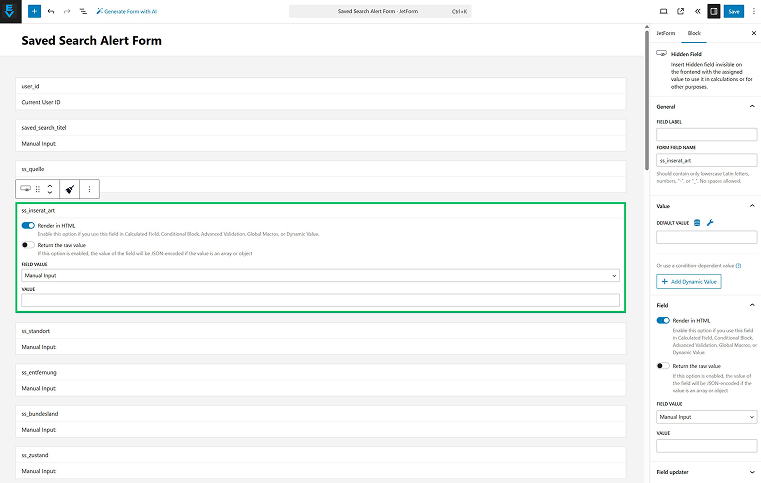Click the JetFormBuilder logo icon

pos(10,11)
